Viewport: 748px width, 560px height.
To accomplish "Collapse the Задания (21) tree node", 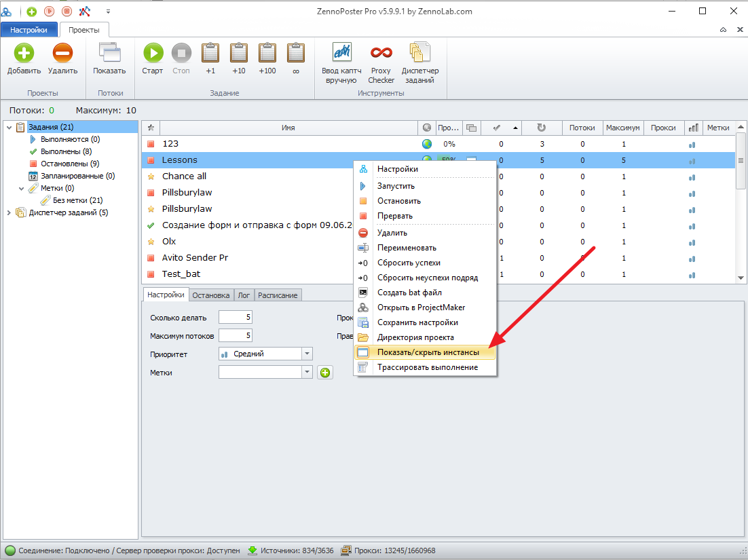I will pyautogui.click(x=9, y=127).
